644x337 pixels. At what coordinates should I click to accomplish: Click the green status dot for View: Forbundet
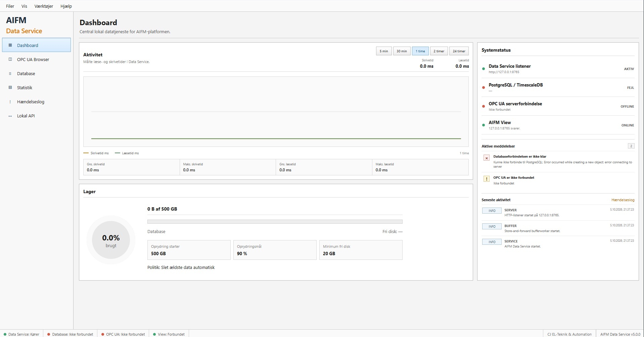click(154, 334)
